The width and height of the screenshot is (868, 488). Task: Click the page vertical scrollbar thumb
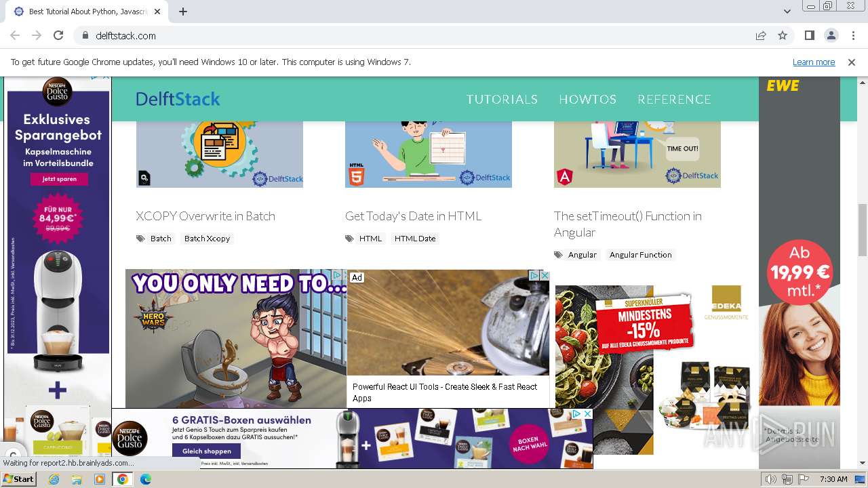(x=863, y=229)
